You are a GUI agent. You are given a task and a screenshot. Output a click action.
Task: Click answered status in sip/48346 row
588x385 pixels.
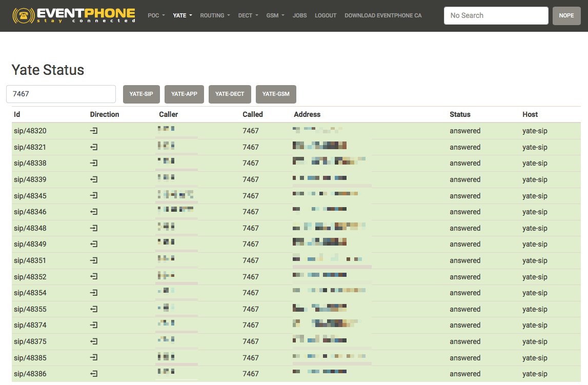[465, 212]
